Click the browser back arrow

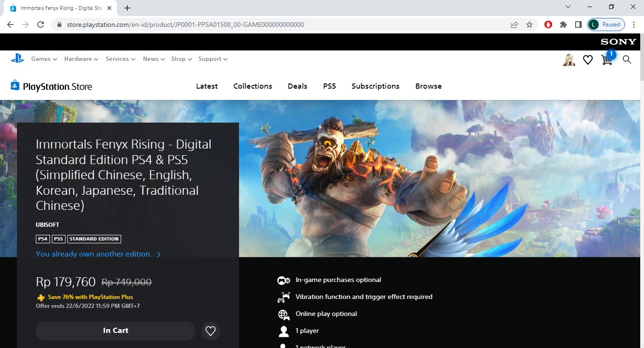(x=10, y=25)
